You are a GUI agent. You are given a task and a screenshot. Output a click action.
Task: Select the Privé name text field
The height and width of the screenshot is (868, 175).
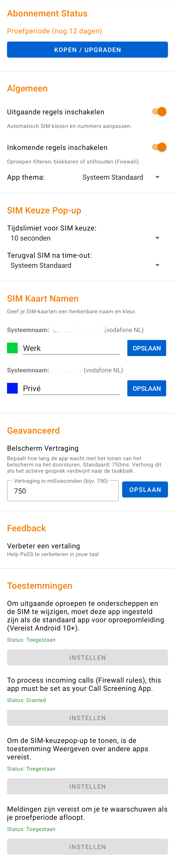pos(71,388)
